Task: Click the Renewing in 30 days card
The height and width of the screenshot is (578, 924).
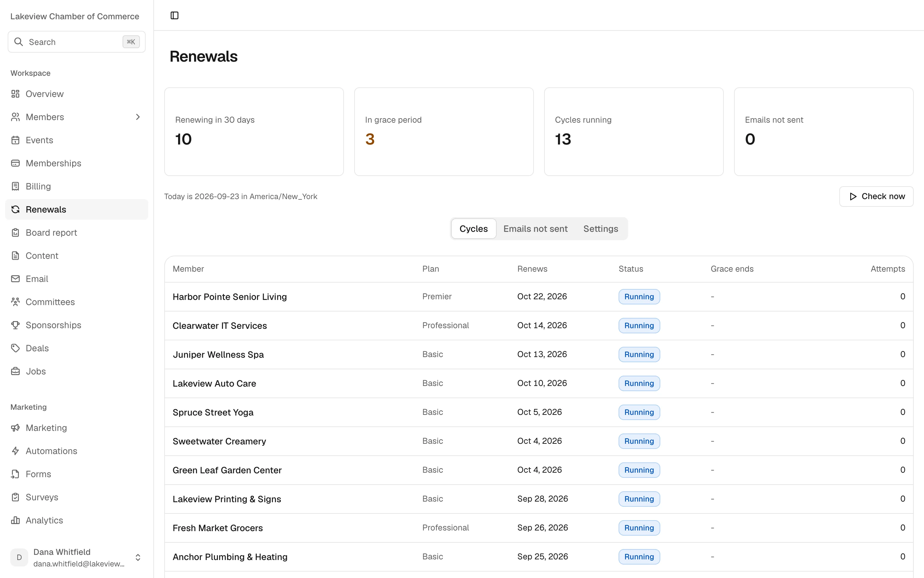Action: pos(254,132)
